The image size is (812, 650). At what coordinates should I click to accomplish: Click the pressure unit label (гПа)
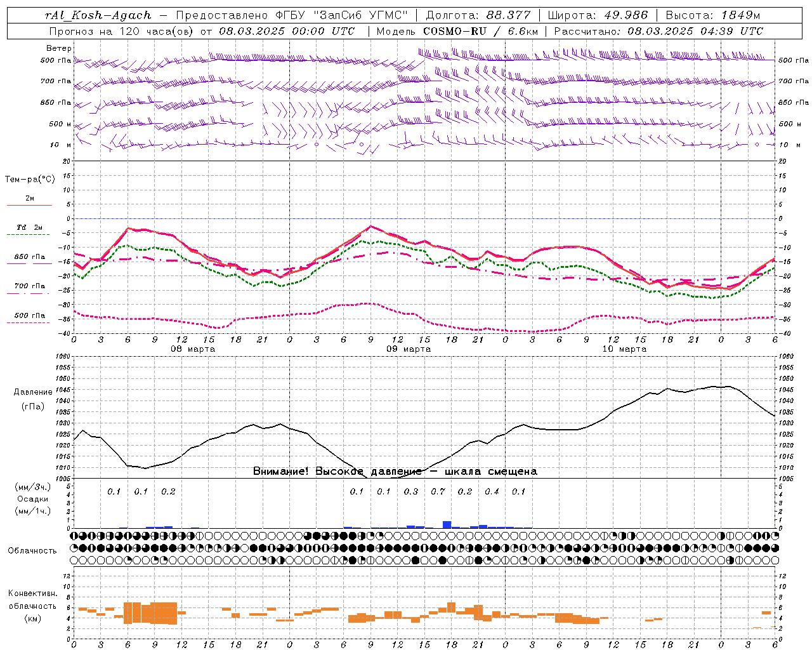tap(33, 407)
